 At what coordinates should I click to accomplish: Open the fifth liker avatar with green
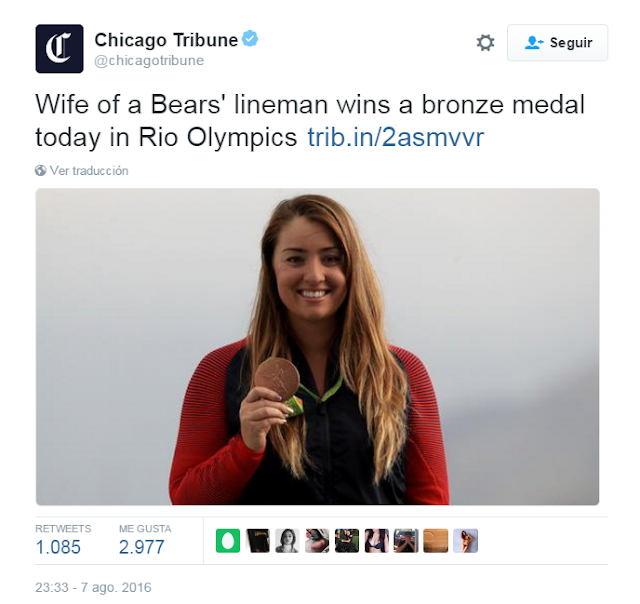coord(347,541)
